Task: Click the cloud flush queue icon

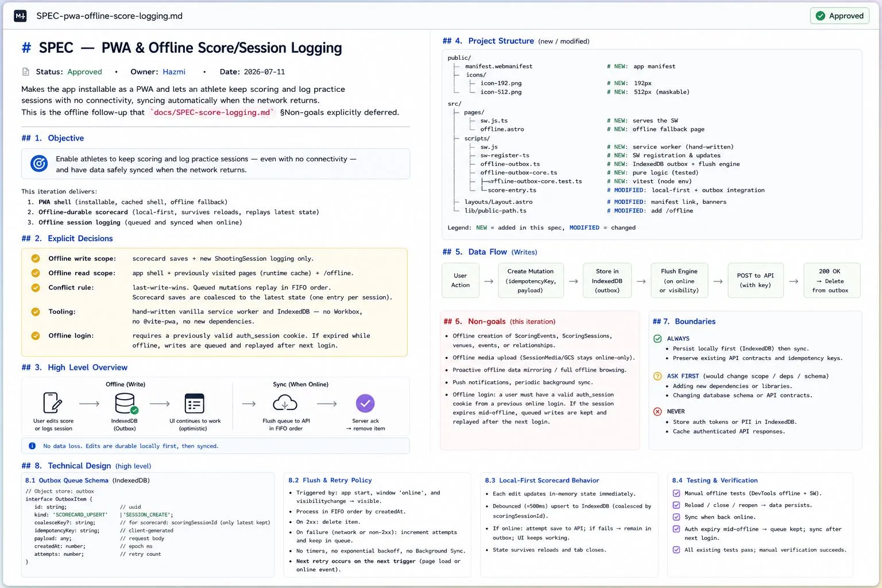Action: coord(285,403)
